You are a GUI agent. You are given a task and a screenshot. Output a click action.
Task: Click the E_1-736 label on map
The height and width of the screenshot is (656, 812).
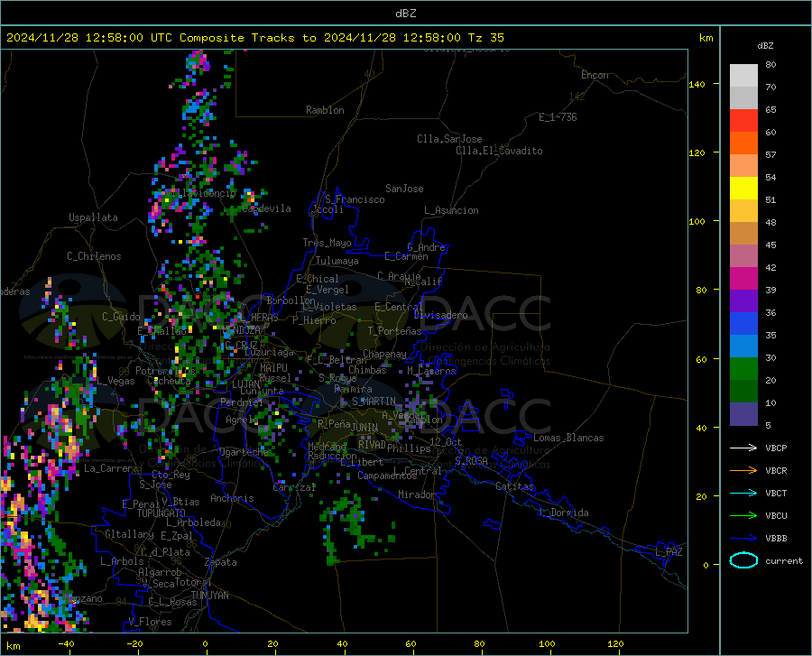click(558, 117)
